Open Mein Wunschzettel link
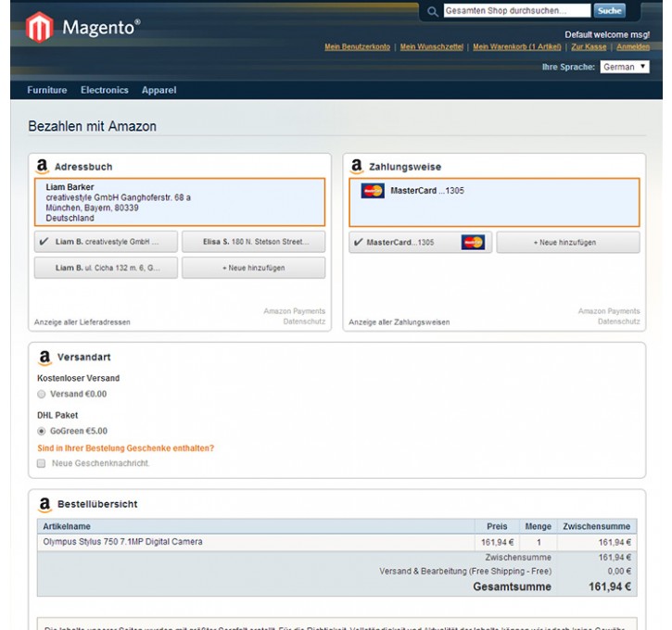Viewport: 672px width, 630px height. pos(432,47)
